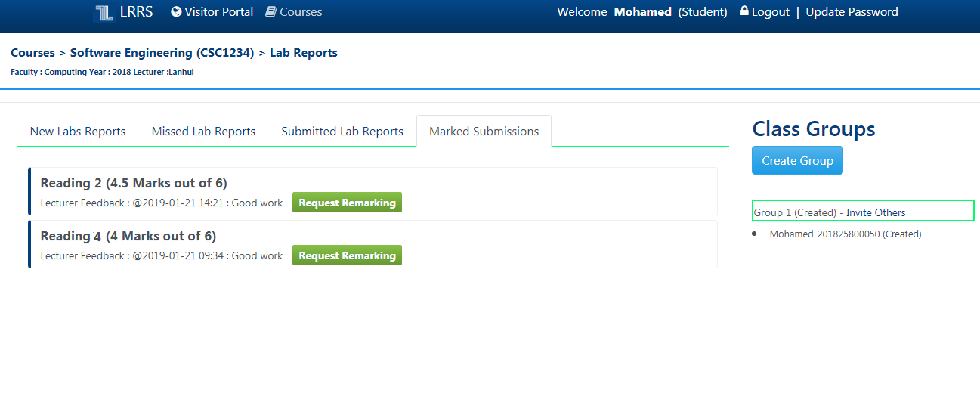The image size is (980, 418).
Task: Click the padlock icon next to Logout
Action: click(x=744, y=11)
